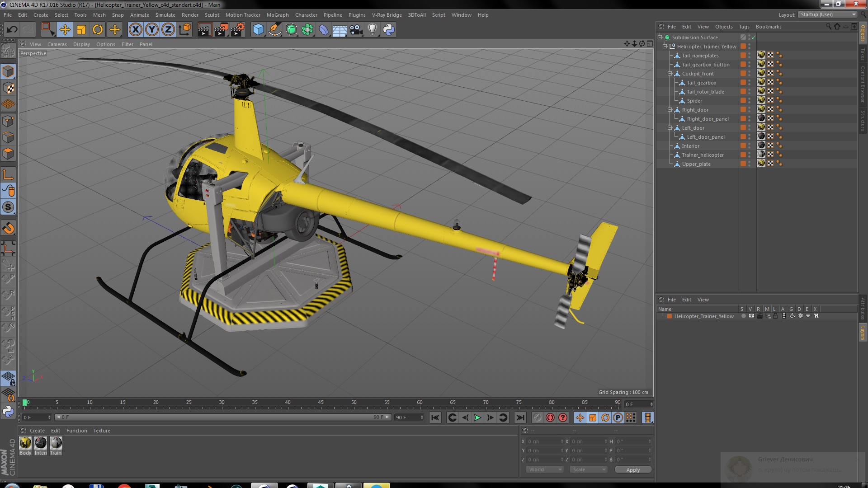Open the Python script icon in toolbar
The image size is (868, 488).
[388, 30]
